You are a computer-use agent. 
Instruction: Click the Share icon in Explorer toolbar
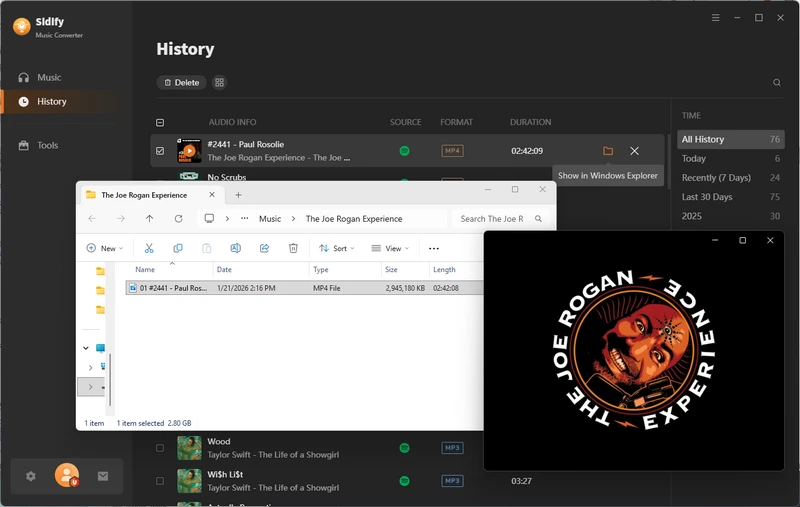264,248
